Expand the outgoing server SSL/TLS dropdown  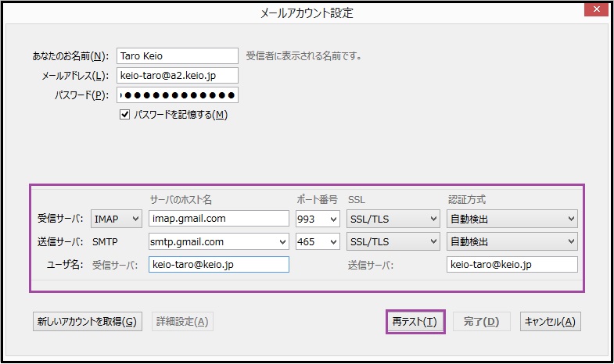click(393, 242)
